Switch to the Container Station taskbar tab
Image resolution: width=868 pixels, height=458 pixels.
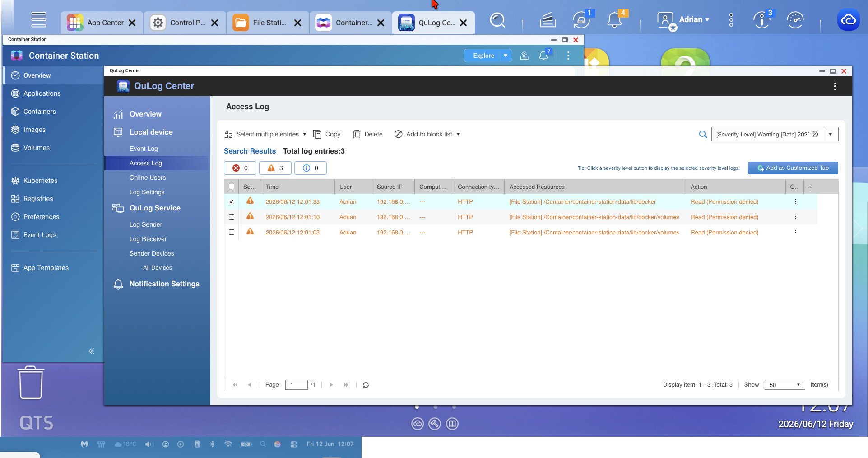351,23
